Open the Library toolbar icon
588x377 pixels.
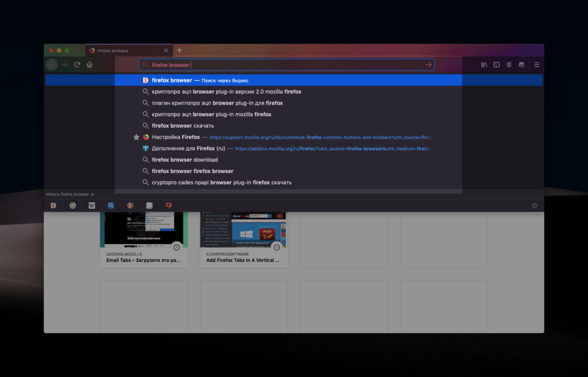tap(483, 64)
